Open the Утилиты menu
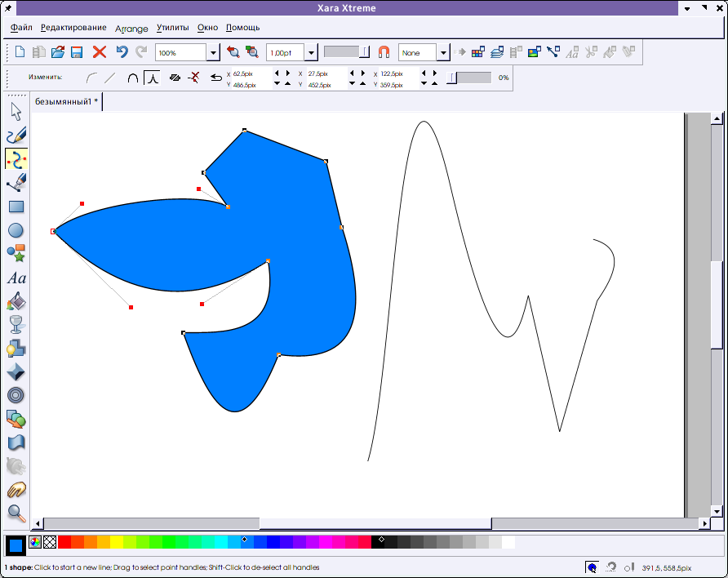This screenshot has height=578, width=728. (x=172, y=28)
